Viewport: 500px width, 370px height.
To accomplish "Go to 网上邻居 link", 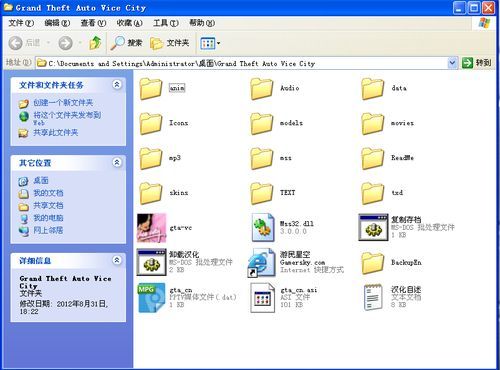I will [48, 230].
